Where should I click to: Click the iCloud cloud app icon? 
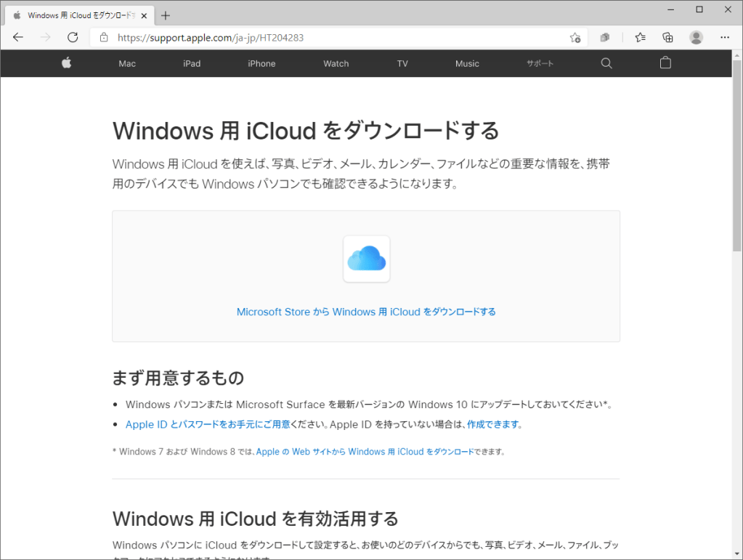point(366,259)
